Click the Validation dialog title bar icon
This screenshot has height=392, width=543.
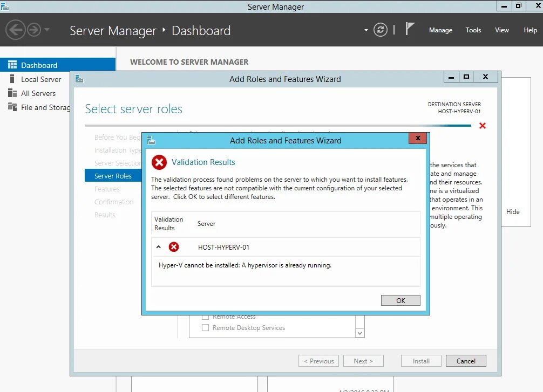tap(151, 141)
